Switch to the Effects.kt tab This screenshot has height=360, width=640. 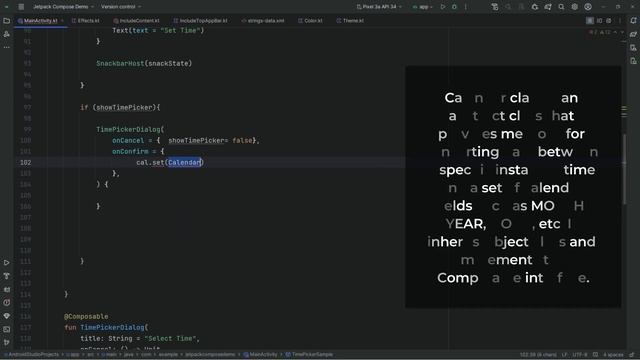coord(85,21)
